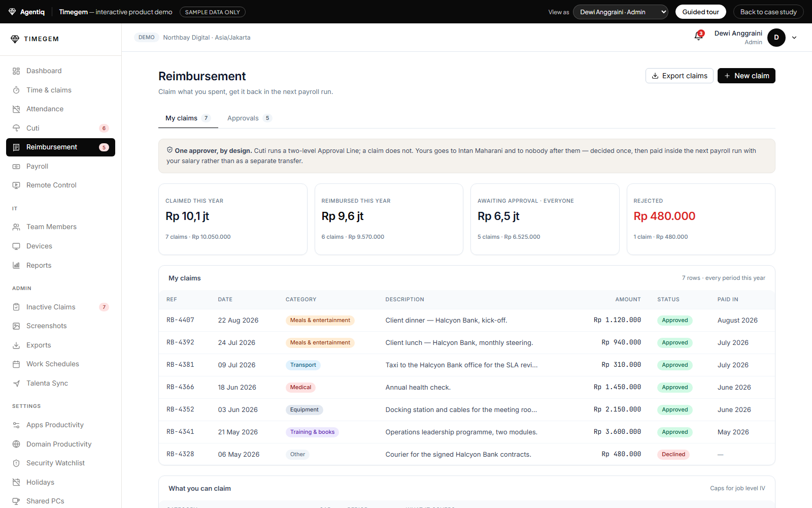Click the Shared PCs icon
Viewport: 812px width, 508px height.
point(16,501)
